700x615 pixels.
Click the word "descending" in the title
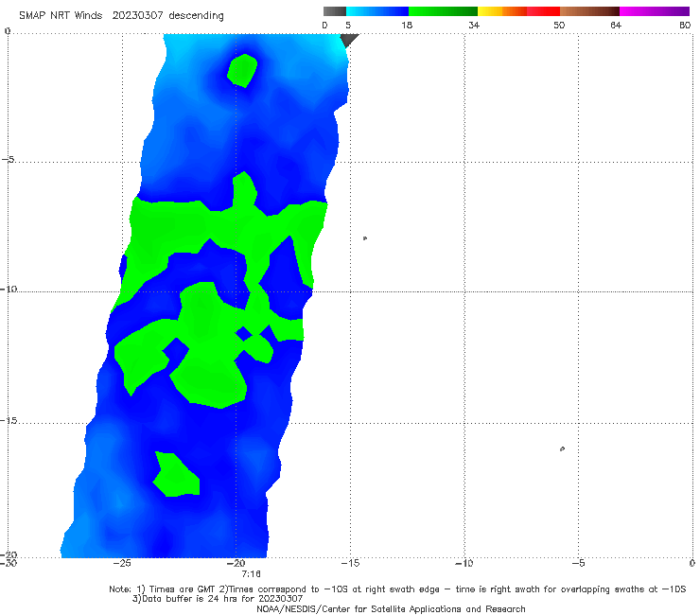coord(196,16)
